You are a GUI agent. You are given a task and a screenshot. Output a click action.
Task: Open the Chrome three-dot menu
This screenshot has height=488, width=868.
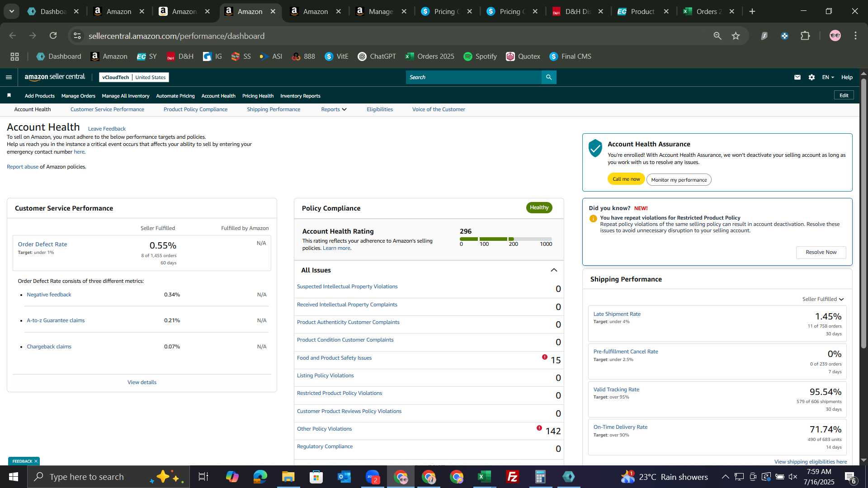pyautogui.click(x=855, y=36)
